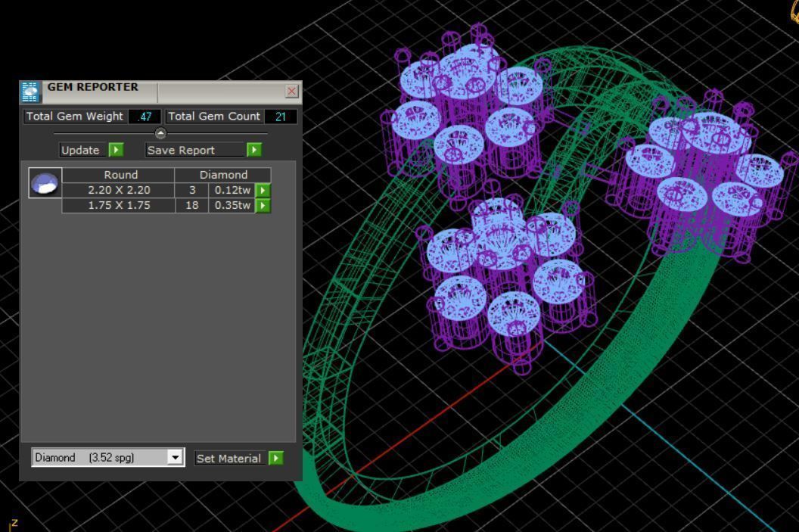Click the GEM REPORTER title bar text
This screenshot has height=532, width=799.
pos(93,87)
